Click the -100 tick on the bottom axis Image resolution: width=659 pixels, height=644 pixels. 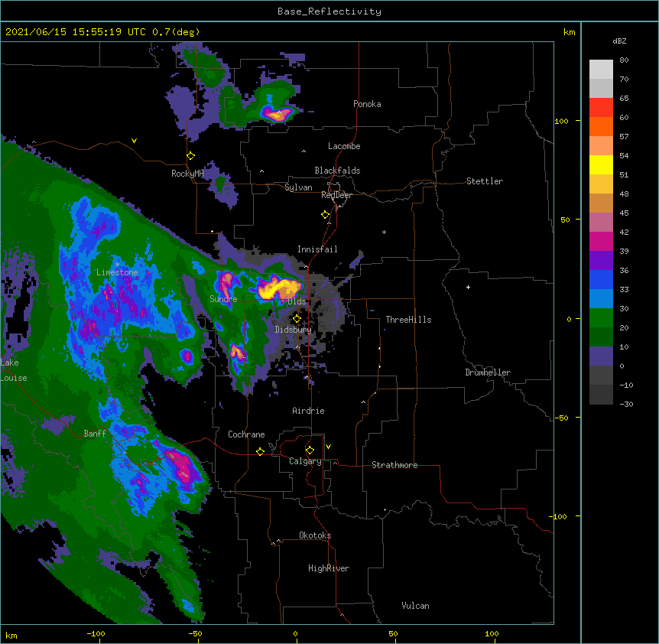(96, 633)
